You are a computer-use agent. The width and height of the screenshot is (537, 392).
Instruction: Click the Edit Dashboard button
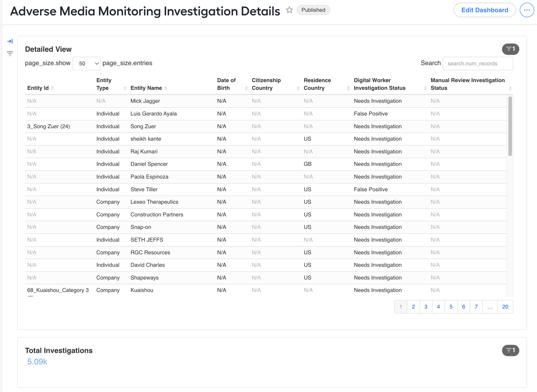(485, 10)
